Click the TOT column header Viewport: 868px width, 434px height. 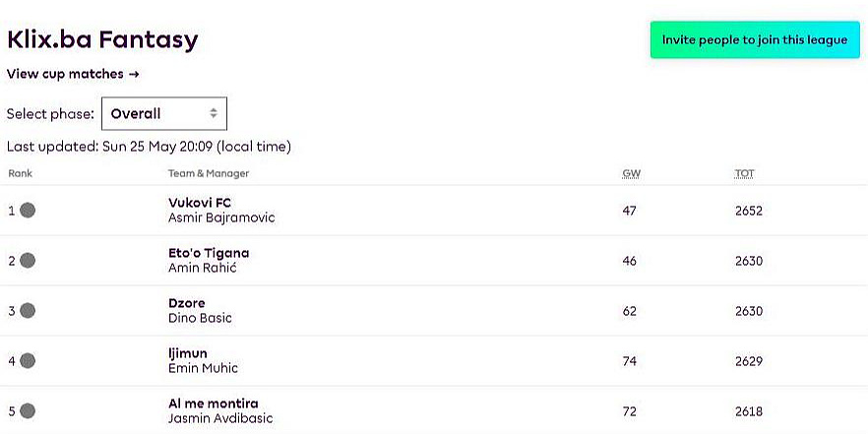744,174
